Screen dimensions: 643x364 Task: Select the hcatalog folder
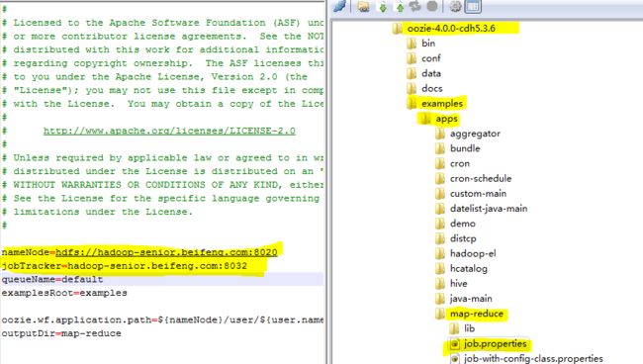coord(469,269)
